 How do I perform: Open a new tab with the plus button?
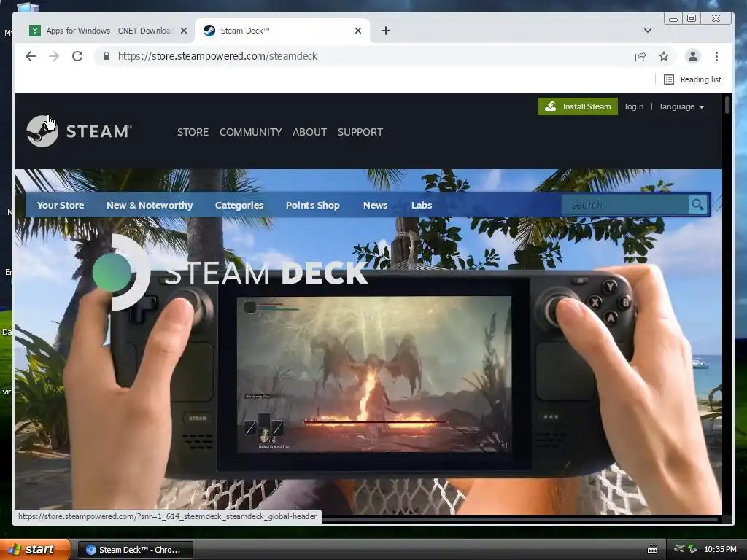(386, 31)
